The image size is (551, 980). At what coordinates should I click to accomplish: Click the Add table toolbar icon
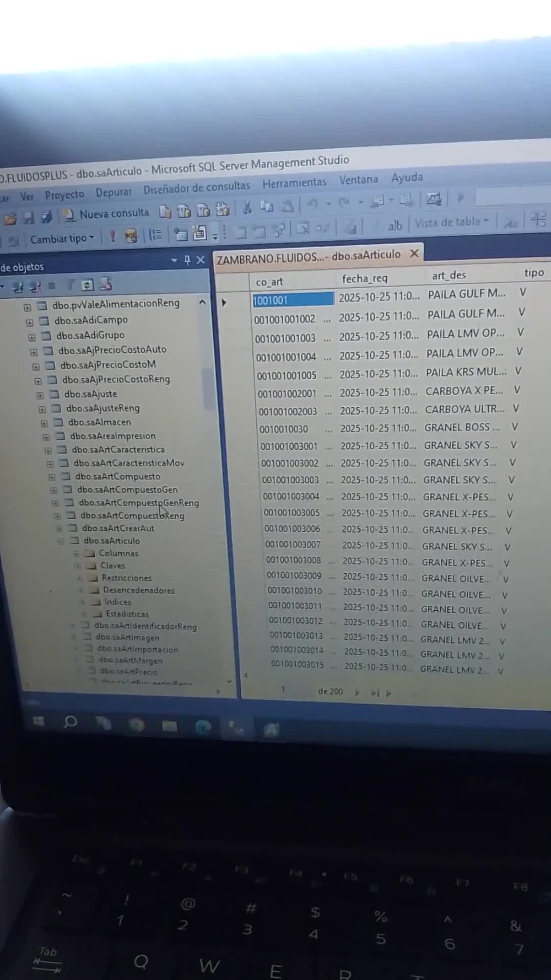click(x=180, y=234)
